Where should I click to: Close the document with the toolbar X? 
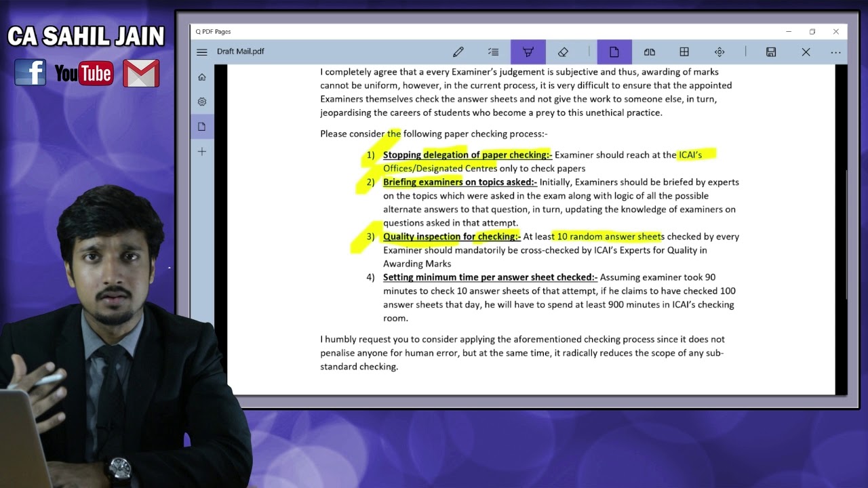[x=806, y=52]
